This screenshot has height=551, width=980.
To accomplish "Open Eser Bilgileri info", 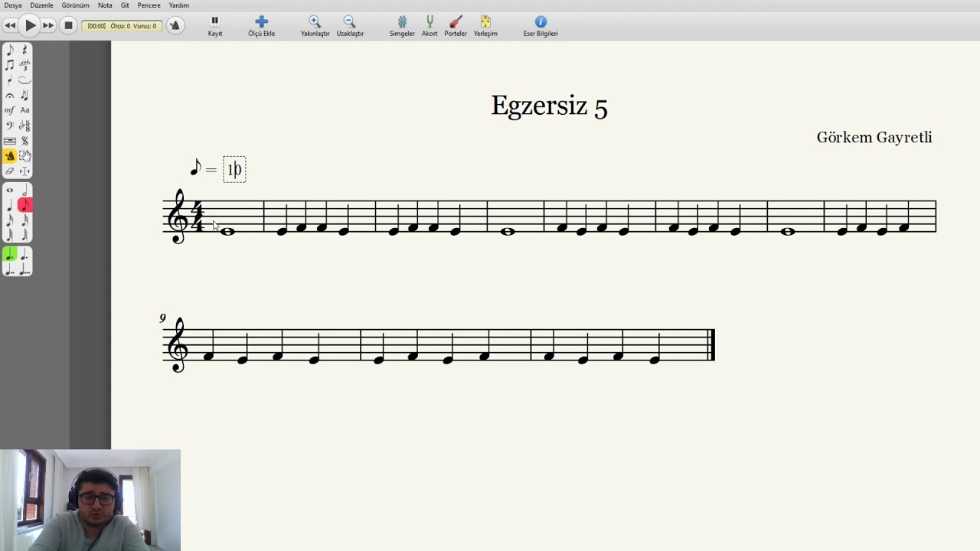I will tap(541, 26).
